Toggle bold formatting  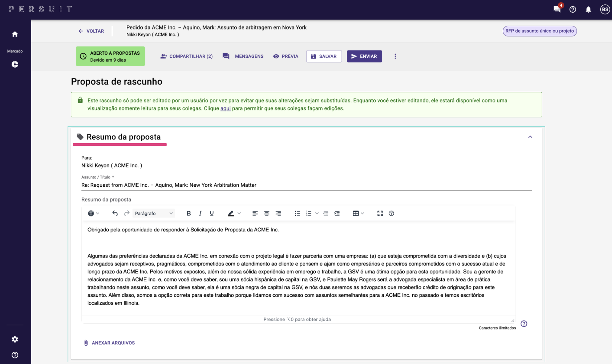(x=189, y=213)
